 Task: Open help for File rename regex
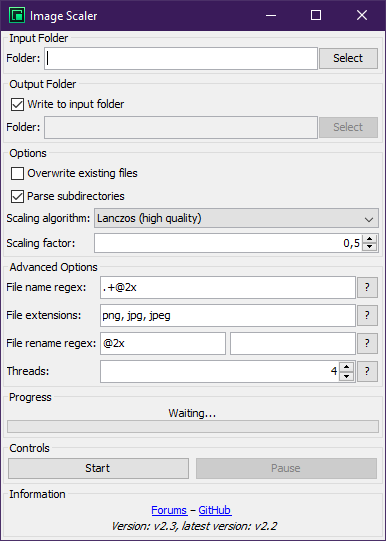pyautogui.click(x=367, y=343)
